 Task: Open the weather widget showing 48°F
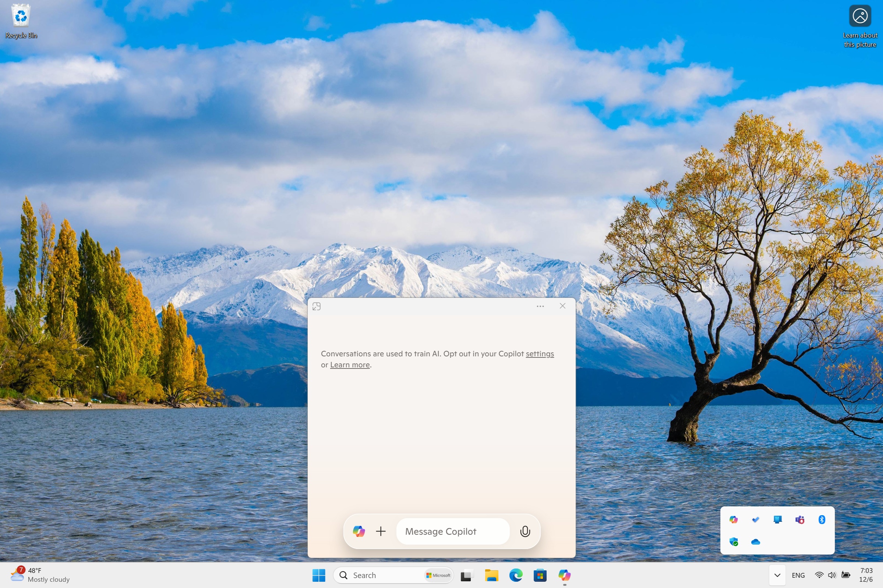tap(39, 575)
